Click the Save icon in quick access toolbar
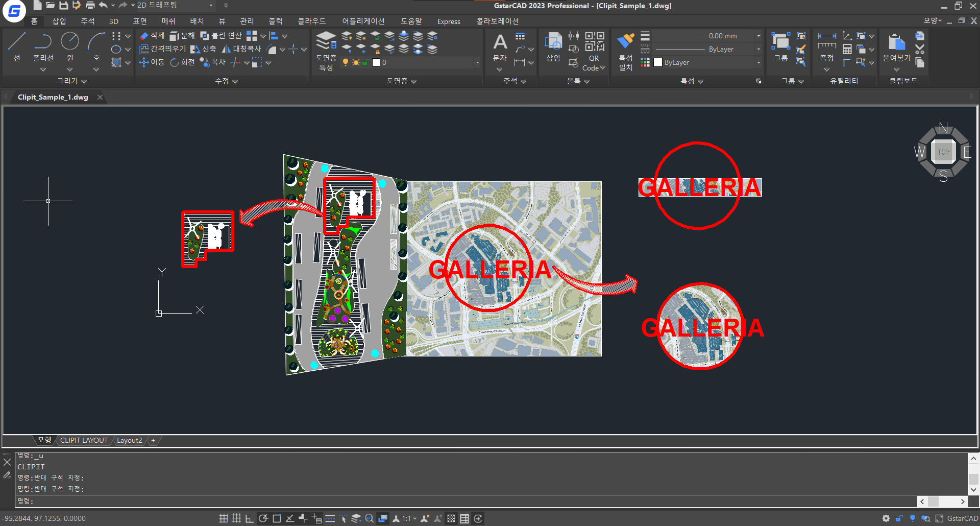Image resolution: width=980 pixels, height=526 pixels. coord(64,5)
